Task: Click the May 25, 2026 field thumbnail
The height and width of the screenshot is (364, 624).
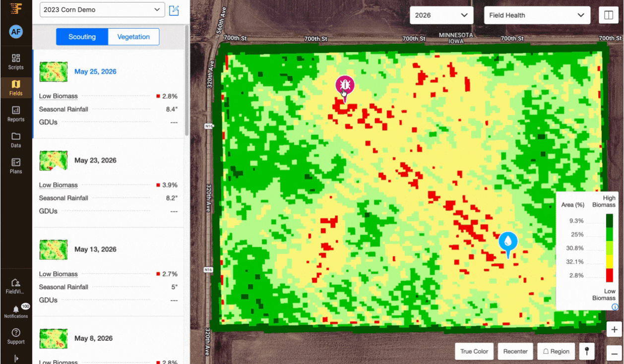Action: (x=53, y=71)
